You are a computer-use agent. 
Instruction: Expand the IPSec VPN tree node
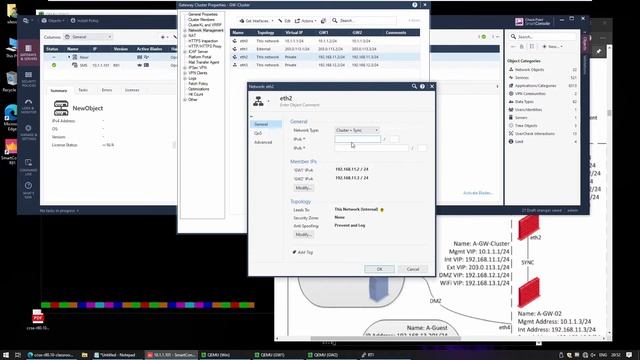click(x=185, y=67)
